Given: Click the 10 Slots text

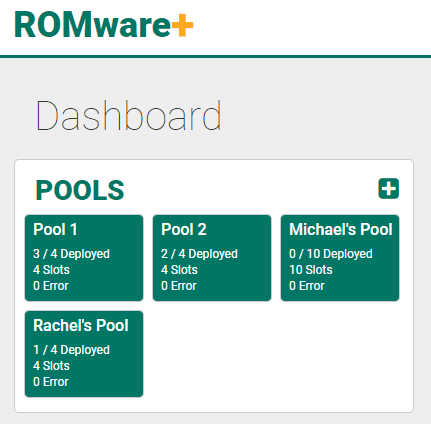Looking at the screenshot, I should pyautogui.click(x=311, y=270).
